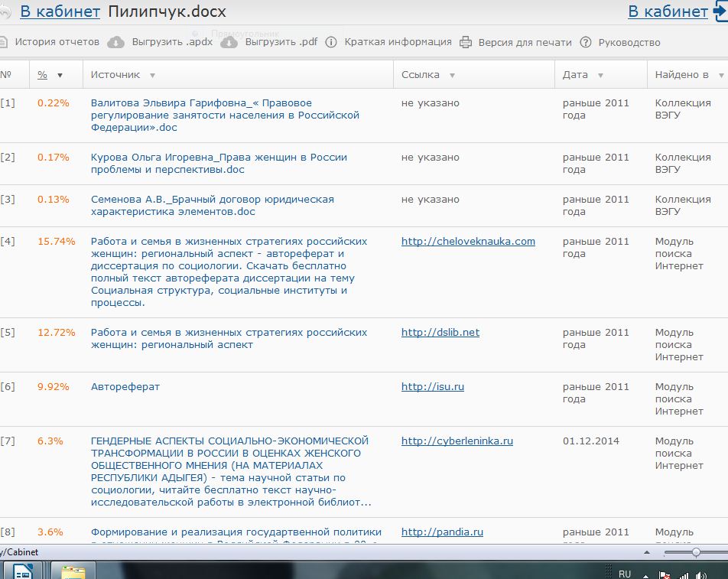
Task: Open the Найдено в column dropdown arrow
Action: point(720,75)
